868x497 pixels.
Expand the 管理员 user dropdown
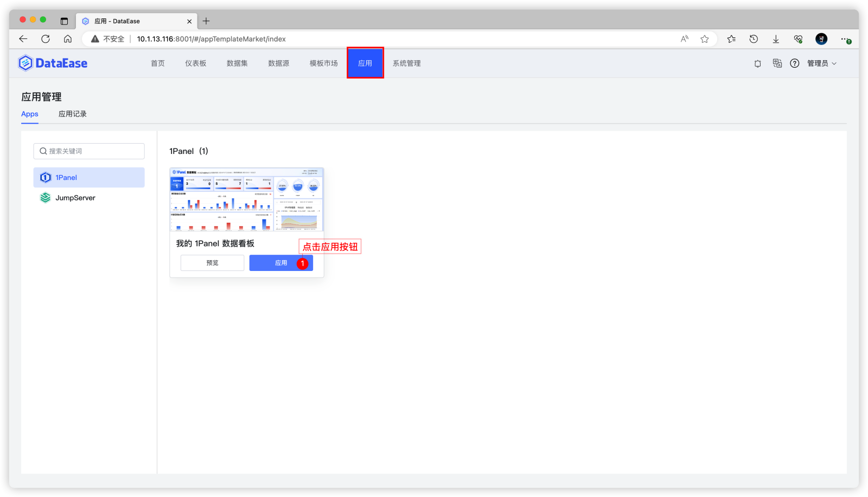pyautogui.click(x=822, y=63)
